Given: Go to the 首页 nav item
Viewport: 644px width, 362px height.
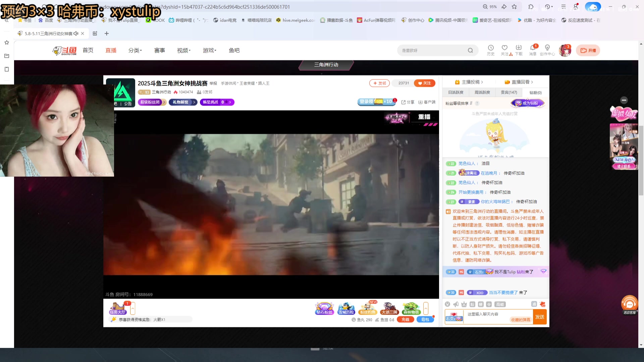Looking at the screenshot, I should 88,50.
